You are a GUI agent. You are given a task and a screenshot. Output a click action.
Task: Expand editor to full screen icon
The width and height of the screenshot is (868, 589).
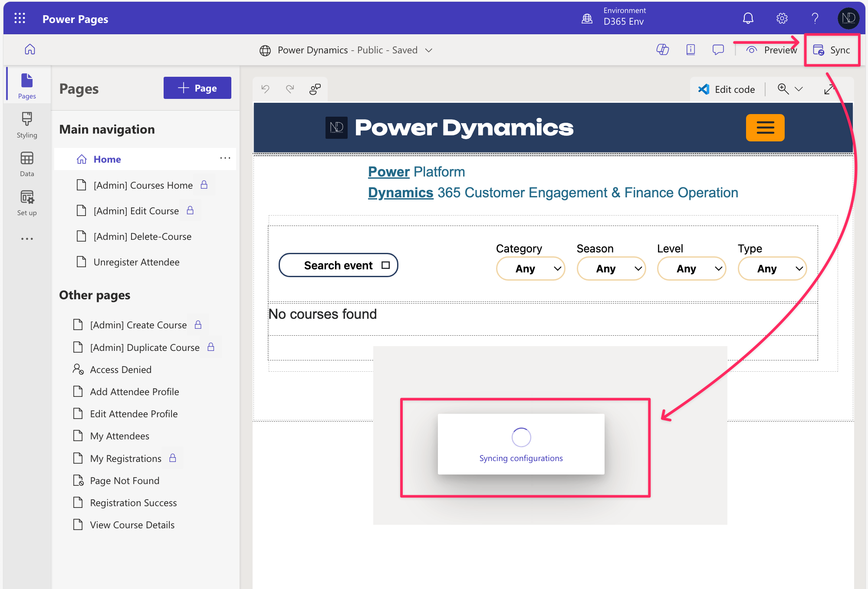pos(829,89)
